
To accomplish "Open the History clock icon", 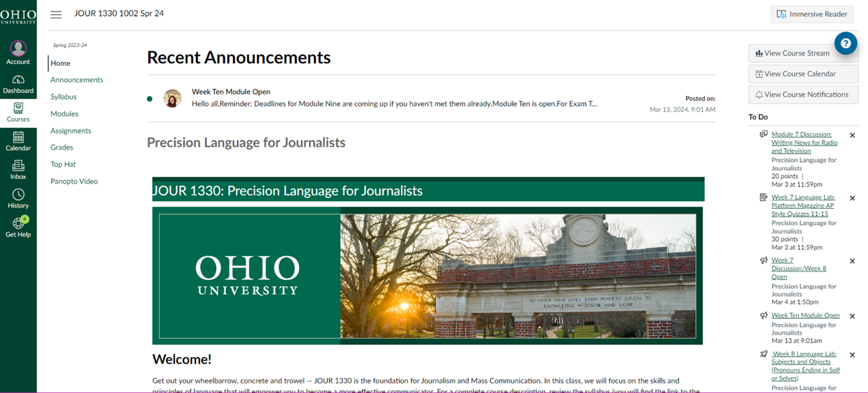I will point(18,195).
